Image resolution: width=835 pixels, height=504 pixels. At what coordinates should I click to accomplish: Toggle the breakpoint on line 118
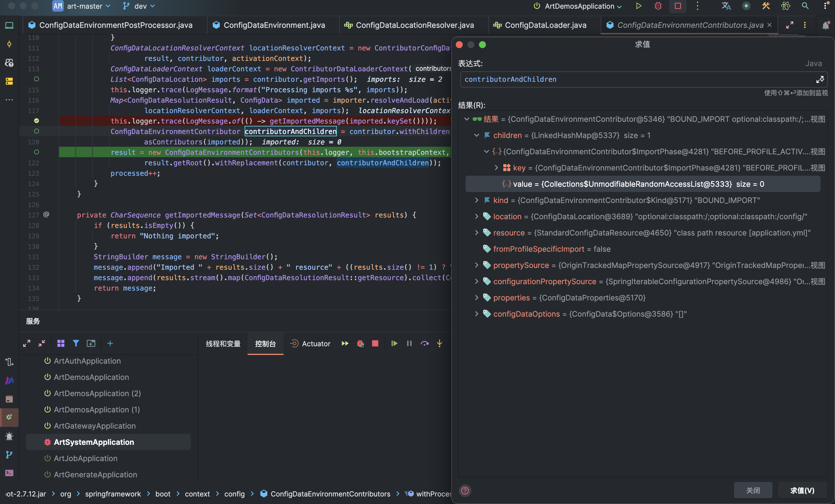[x=37, y=121]
